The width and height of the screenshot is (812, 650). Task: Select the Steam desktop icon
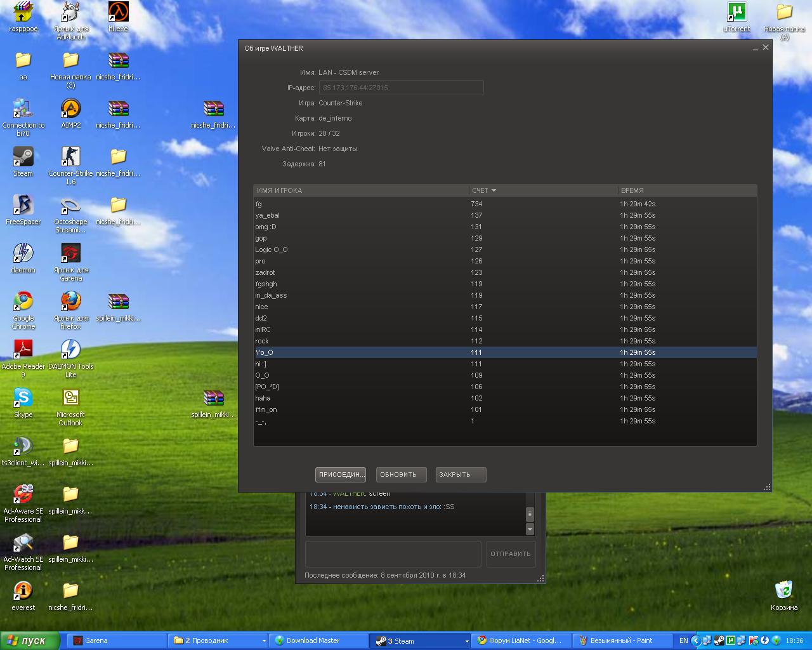point(23,162)
